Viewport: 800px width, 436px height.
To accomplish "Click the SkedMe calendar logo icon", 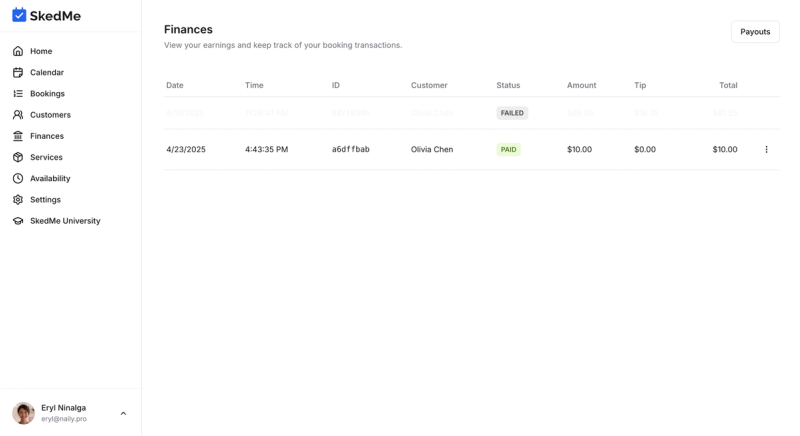I will 19,15.
